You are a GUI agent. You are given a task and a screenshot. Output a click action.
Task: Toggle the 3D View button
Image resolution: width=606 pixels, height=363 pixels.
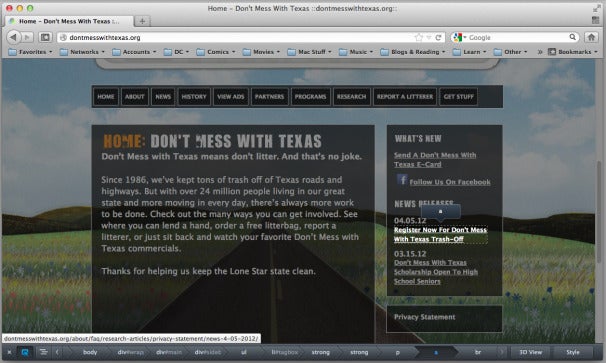click(531, 352)
